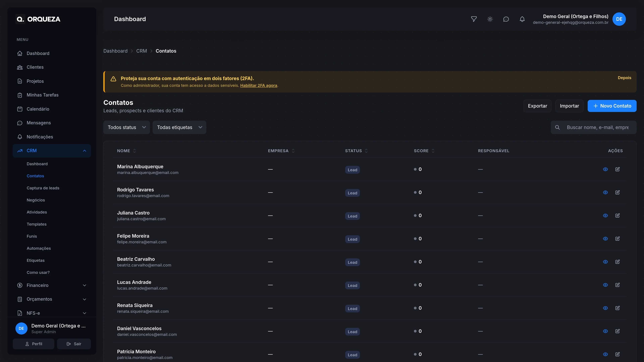Open Negócios submenu item
This screenshot has width=644, height=362.
36,200
